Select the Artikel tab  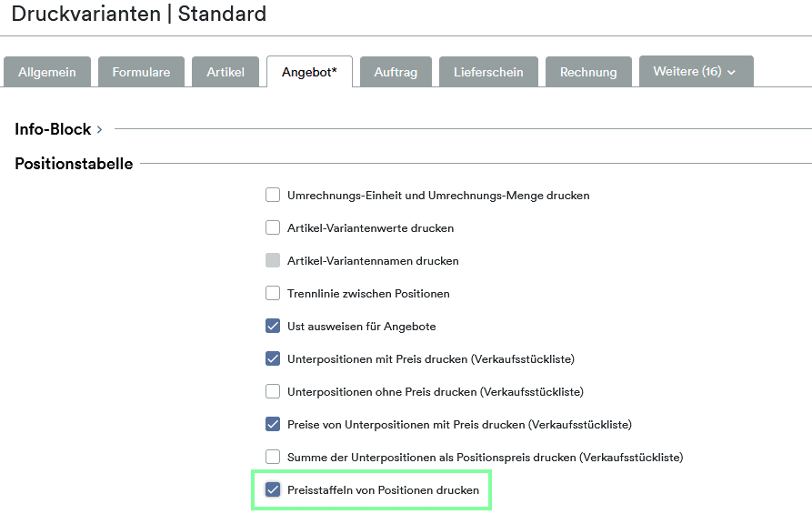(226, 72)
